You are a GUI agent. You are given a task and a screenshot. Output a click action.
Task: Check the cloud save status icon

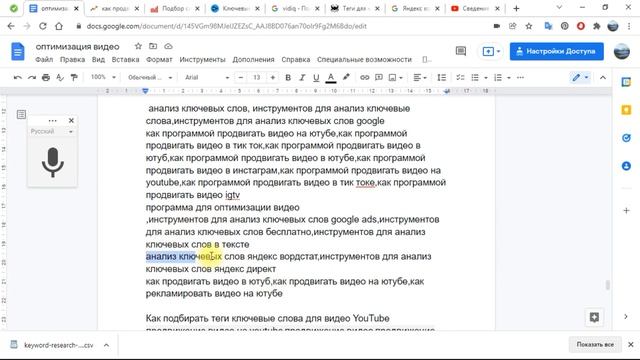[x=168, y=47]
